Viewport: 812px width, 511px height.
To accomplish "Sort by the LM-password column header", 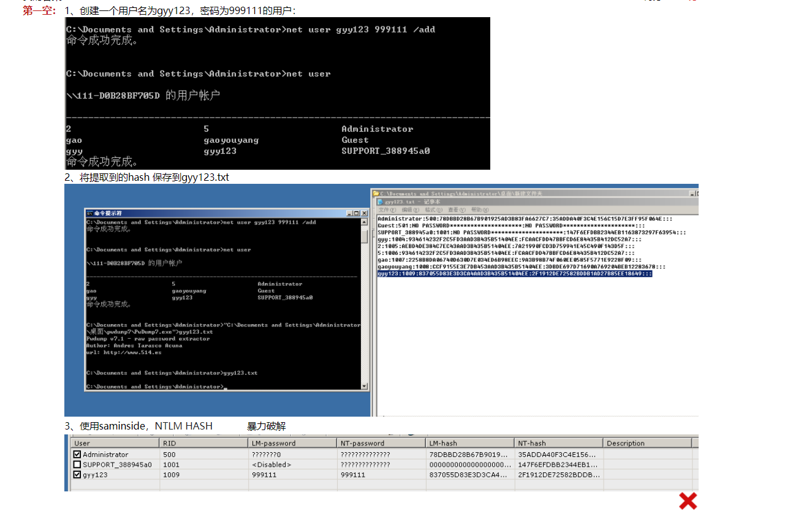I will coord(292,443).
